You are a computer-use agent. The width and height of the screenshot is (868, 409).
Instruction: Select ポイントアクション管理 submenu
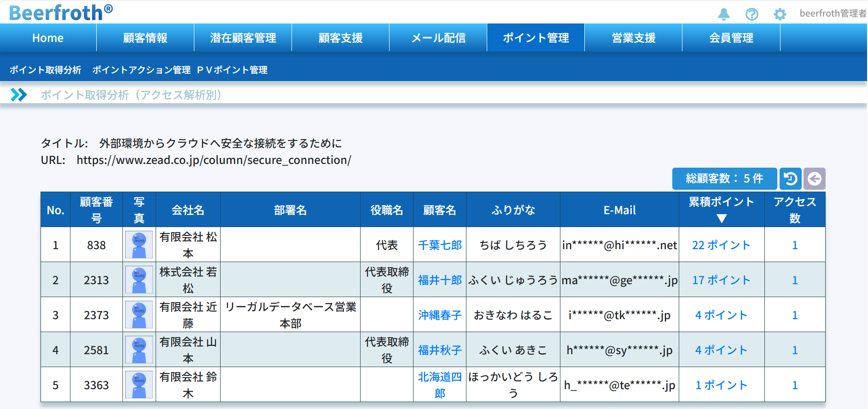coord(141,70)
